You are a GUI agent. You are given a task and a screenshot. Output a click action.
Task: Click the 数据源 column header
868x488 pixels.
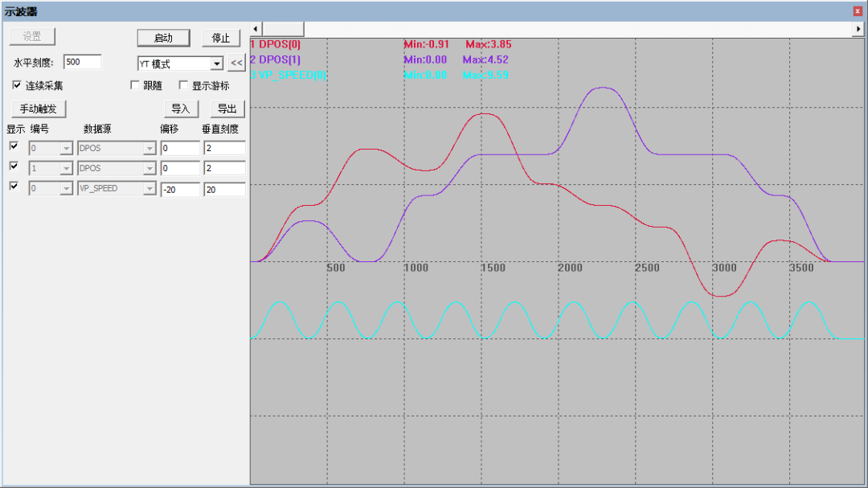(x=97, y=129)
